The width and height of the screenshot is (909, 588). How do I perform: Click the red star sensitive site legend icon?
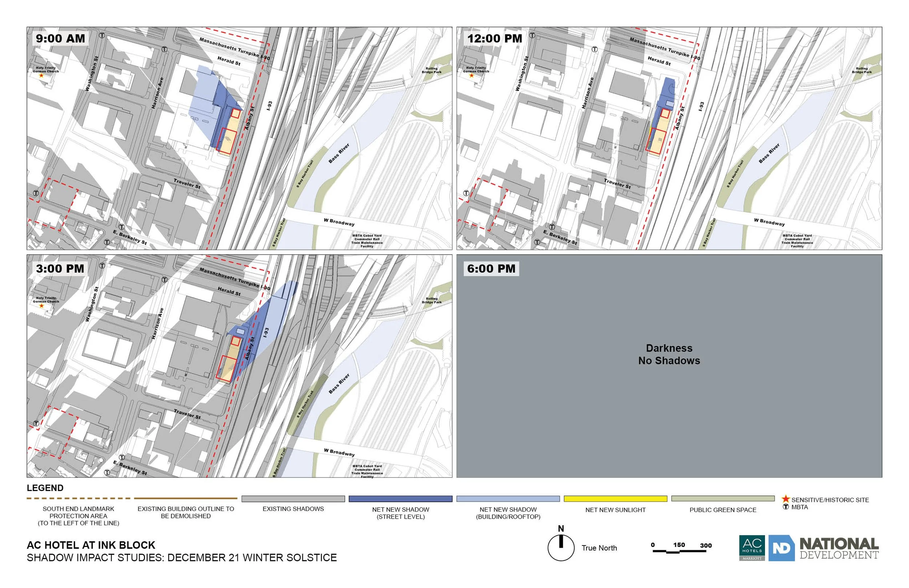pos(786,499)
